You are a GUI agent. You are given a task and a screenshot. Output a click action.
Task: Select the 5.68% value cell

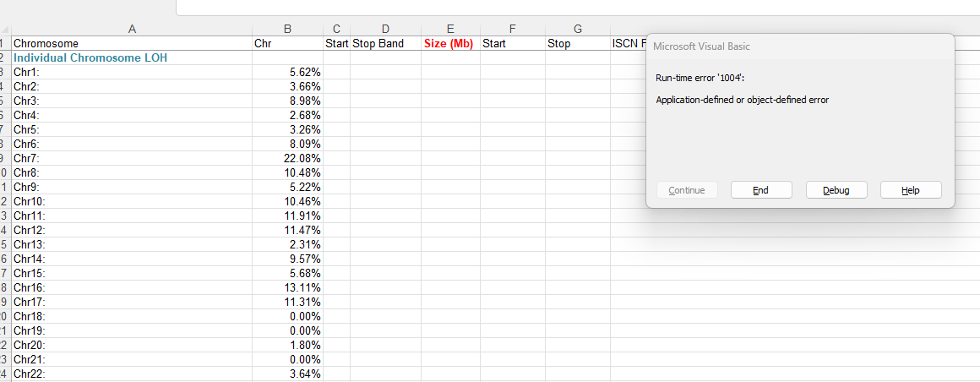tap(287, 273)
